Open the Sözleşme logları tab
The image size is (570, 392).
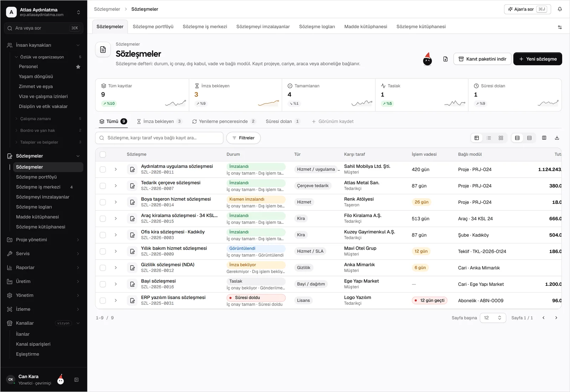(x=317, y=27)
